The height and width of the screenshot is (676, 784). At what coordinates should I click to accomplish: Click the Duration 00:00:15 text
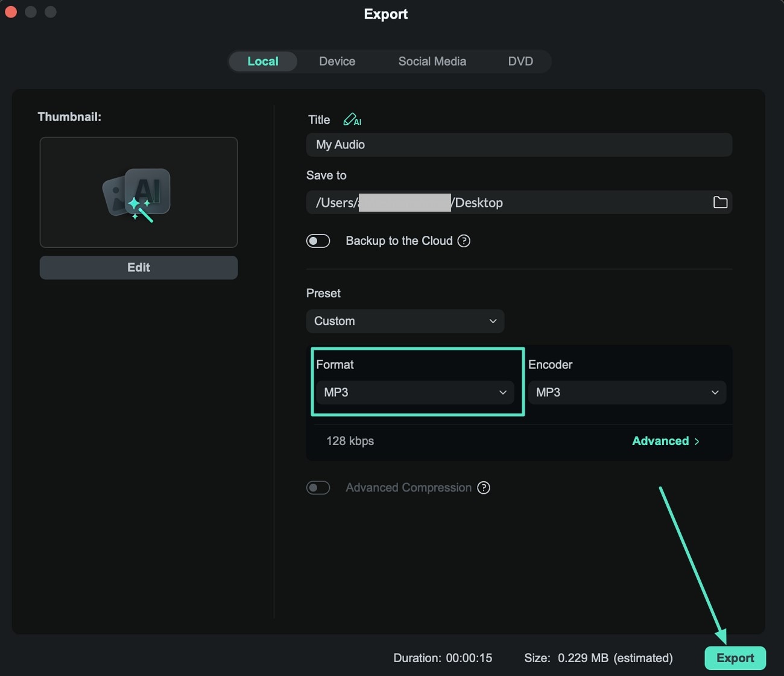click(443, 658)
